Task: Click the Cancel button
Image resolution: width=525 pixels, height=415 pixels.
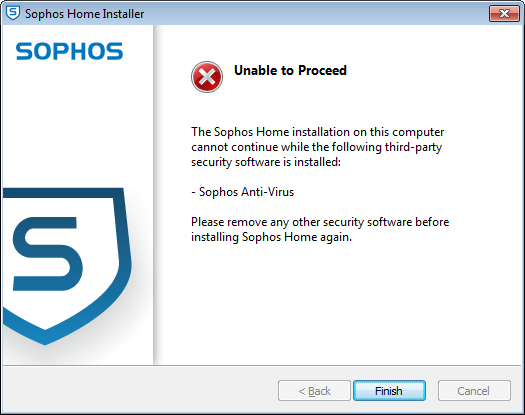Action: point(474,391)
